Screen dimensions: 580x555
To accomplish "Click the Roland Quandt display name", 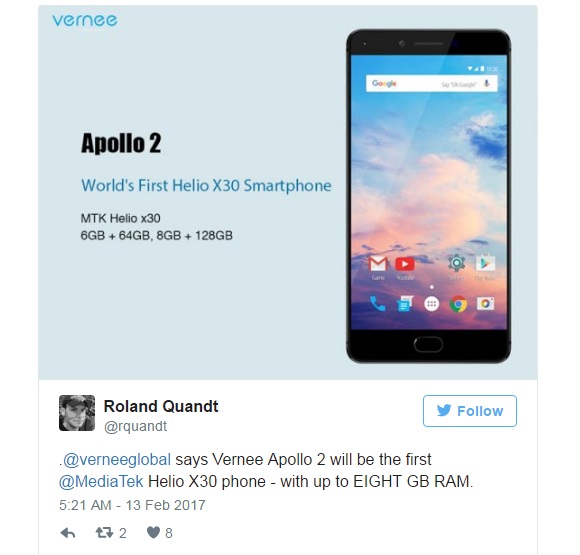I will point(161,406).
